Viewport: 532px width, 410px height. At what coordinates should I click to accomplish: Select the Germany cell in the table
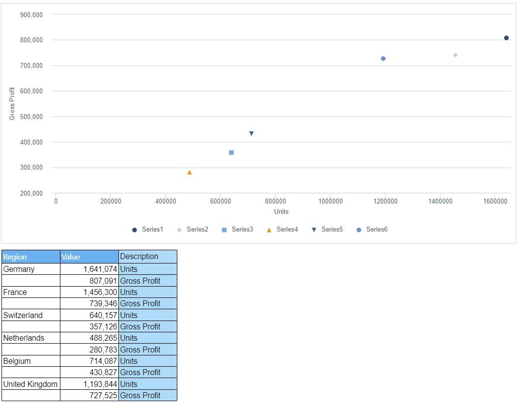pos(30,269)
